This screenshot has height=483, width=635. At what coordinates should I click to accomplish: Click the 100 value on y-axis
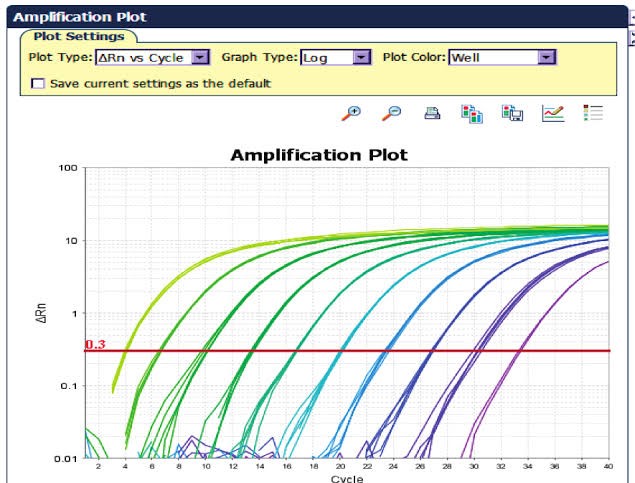tap(68, 168)
